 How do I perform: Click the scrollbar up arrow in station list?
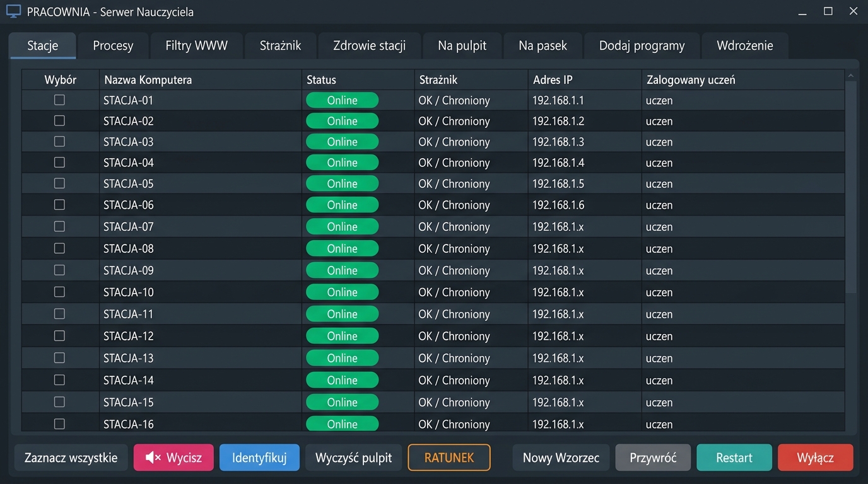pyautogui.click(x=851, y=76)
